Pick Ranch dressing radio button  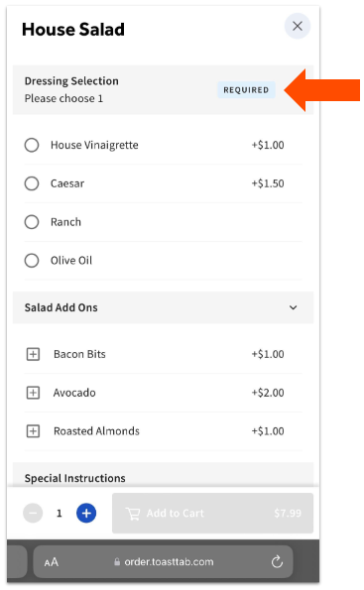pos(32,222)
